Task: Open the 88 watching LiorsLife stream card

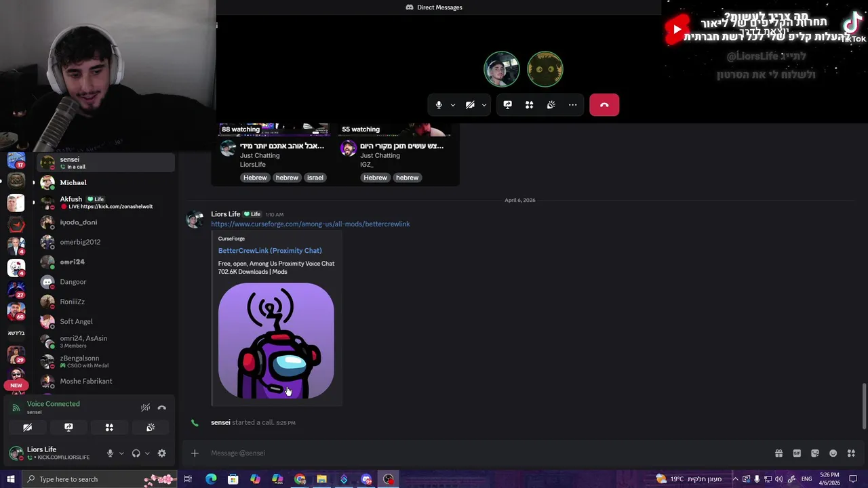Action: (x=274, y=152)
